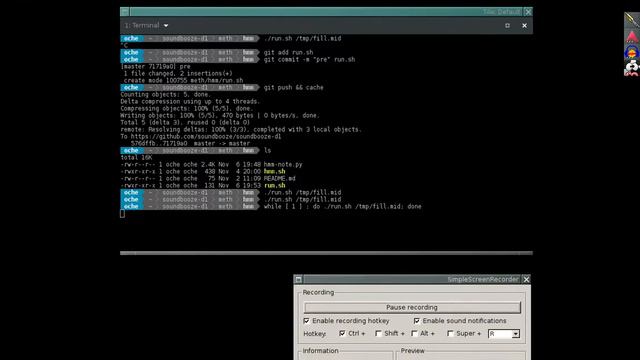Click the 'Recording' group label

318,292
